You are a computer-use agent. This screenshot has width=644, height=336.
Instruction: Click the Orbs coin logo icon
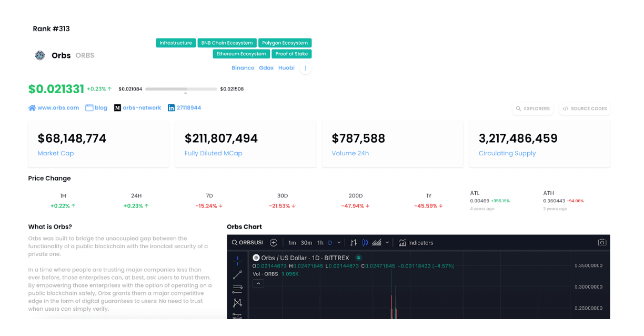click(40, 55)
